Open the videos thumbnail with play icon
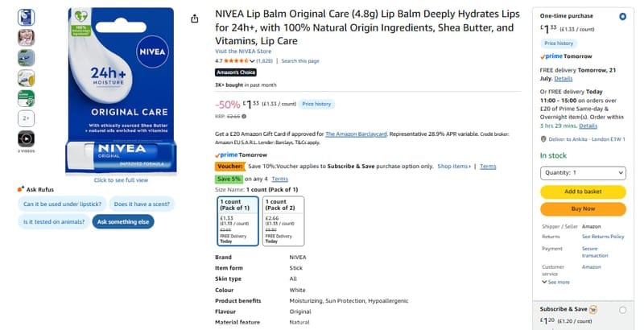 pos(26,138)
